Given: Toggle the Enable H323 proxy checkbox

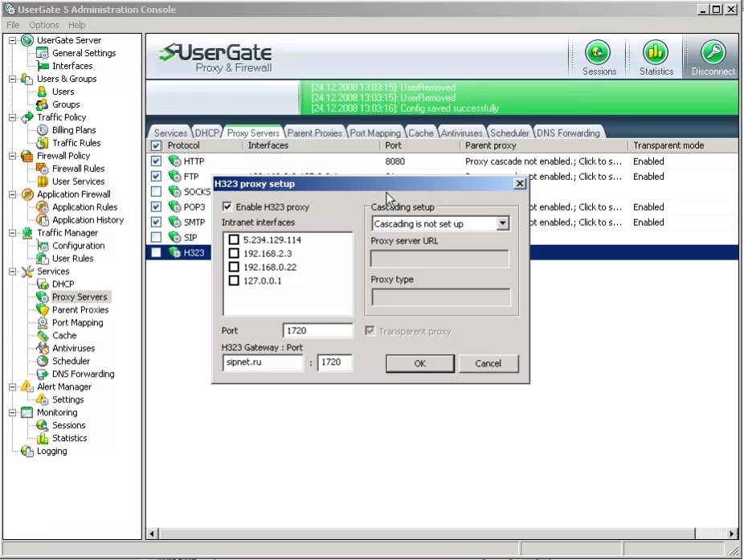Looking at the screenshot, I should coord(227,206).
